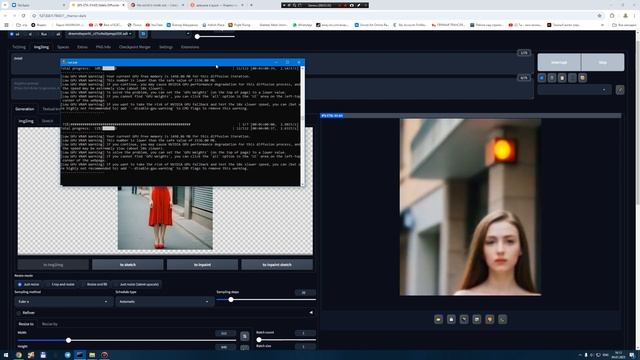
Task: Enable the Refiner checkbox
Action: (19, 313)
